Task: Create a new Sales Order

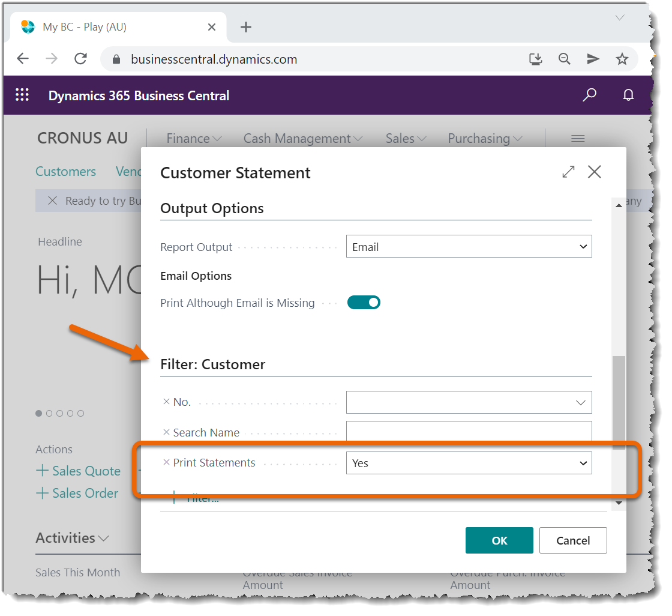Action: tap(77, 493)
